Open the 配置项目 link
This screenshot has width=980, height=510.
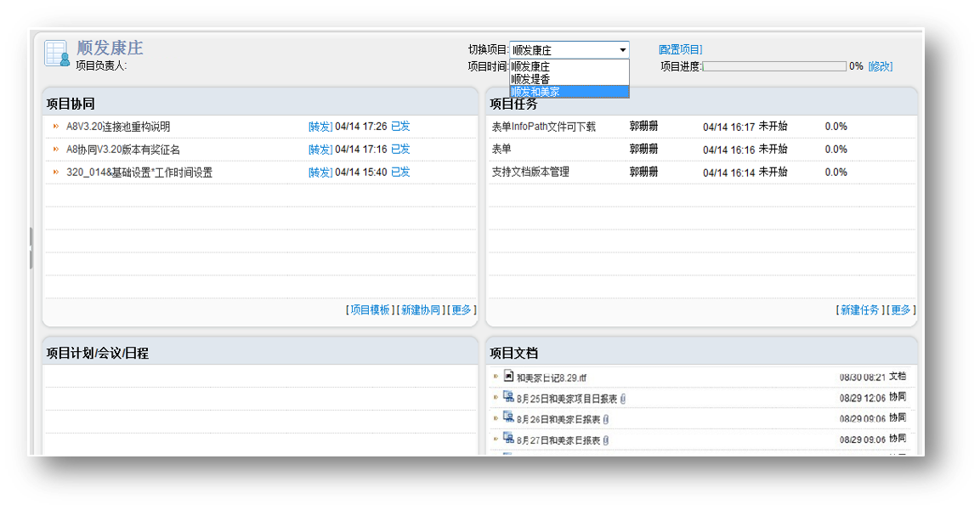point(679,48)
